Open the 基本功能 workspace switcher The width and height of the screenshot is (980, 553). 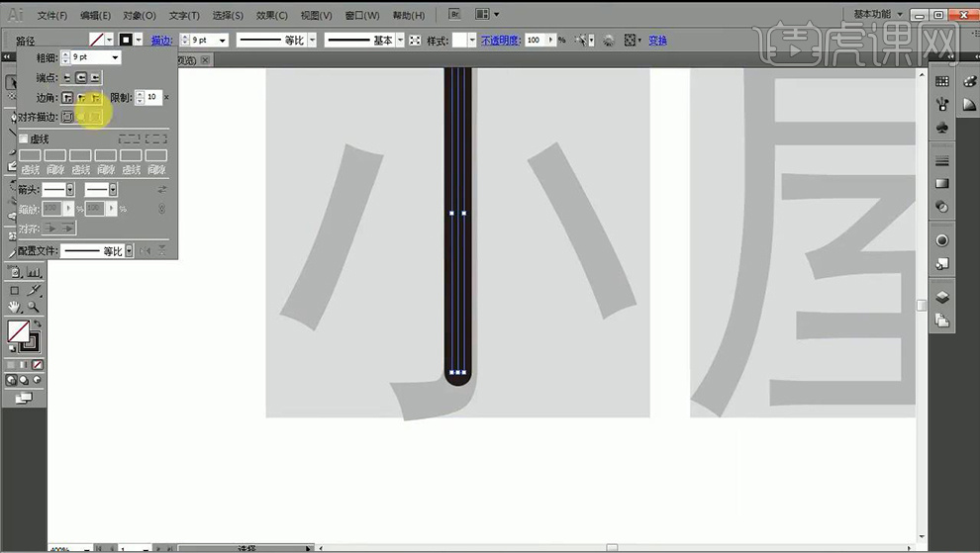(884, 15)
